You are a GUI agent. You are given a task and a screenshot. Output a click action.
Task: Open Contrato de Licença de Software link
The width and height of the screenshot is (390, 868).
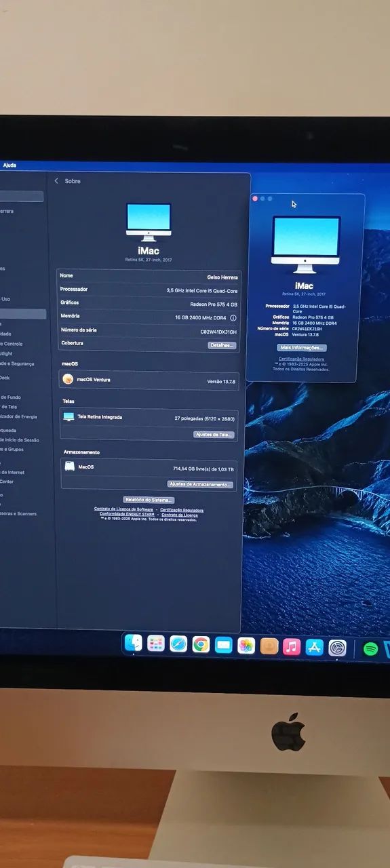pos(123,509)
